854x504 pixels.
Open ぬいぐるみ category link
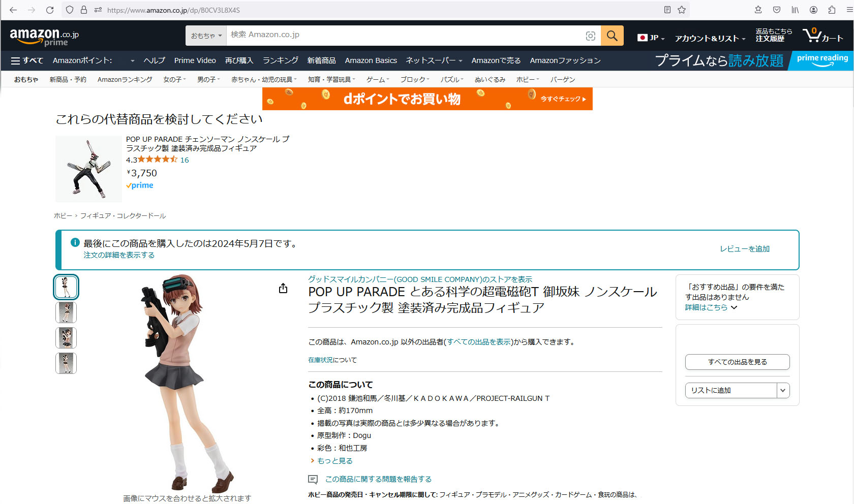tap(490, 79)
